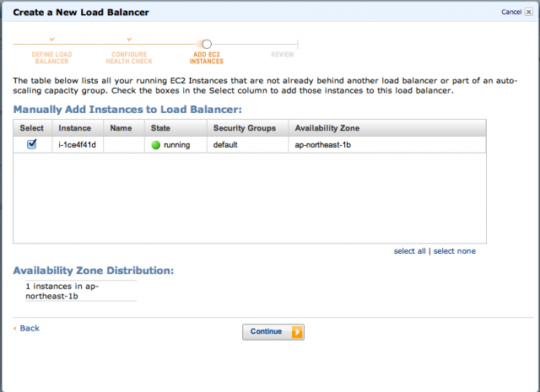The height and width of the screenshot is (392, 540).
Task: Sort by the Instance column header
Action: (75, 128)
